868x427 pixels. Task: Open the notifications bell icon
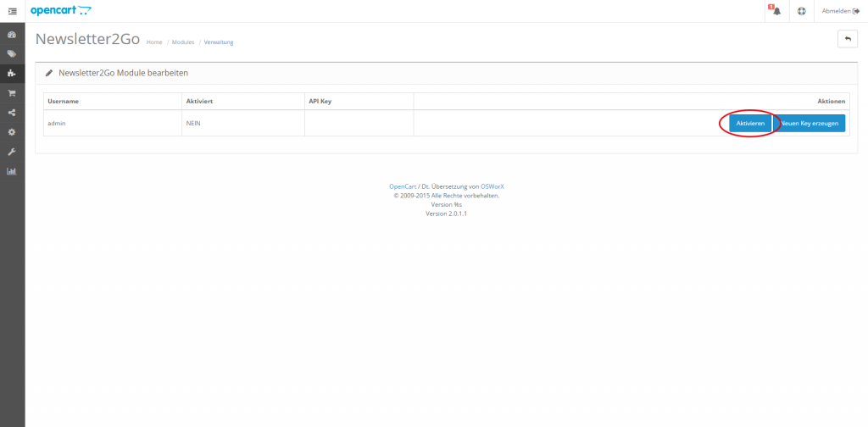[776, 11]
